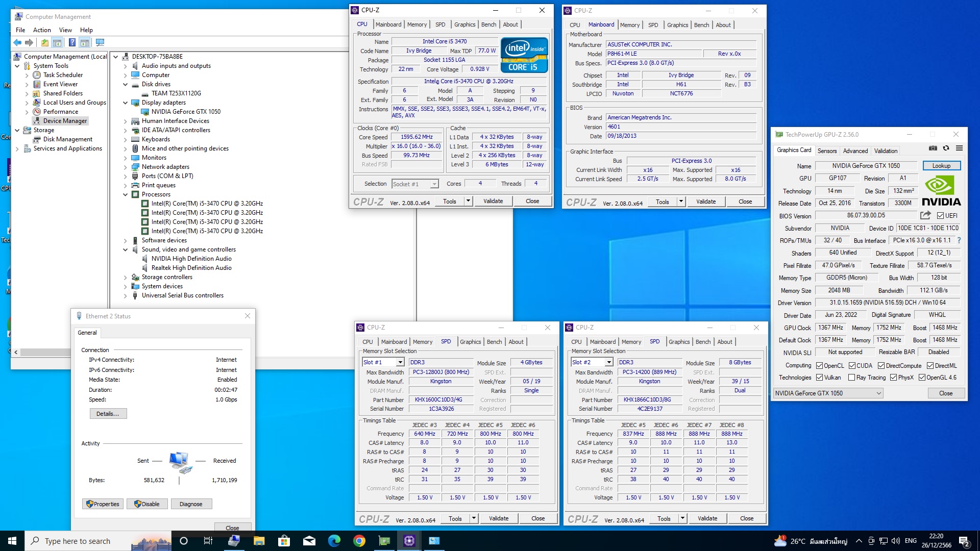
Task: Click the Details... button in Ethernet Status
Action: 108,414
